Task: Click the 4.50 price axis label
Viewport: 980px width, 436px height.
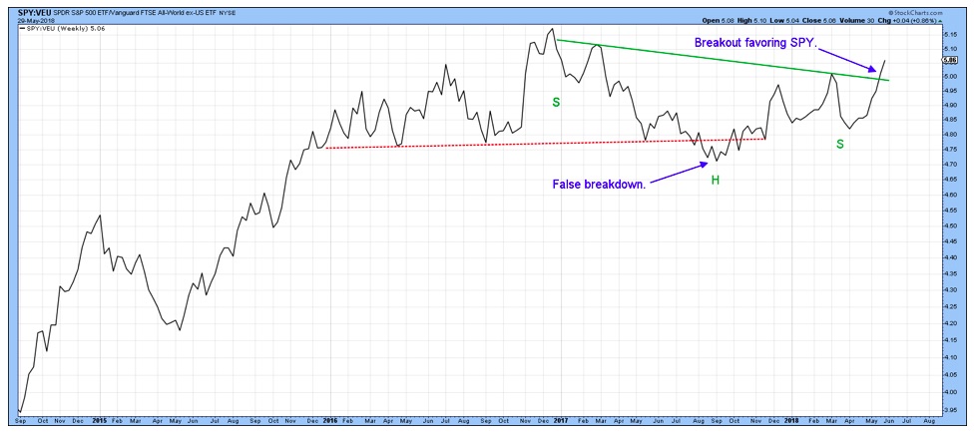Action: 949,226
